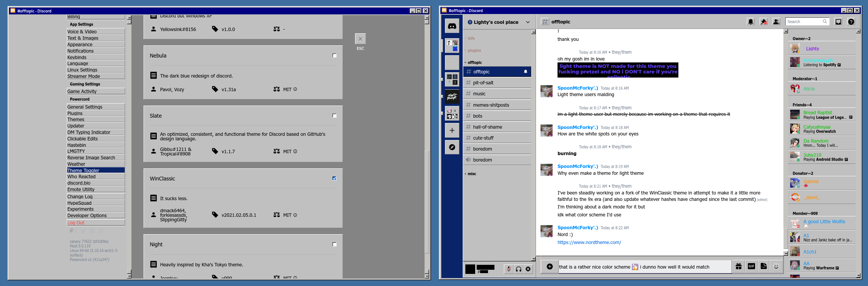Click the offtopic channel bell icon
Image resolution: width=868 pixels, height=286 pixels.
point(525,71)
